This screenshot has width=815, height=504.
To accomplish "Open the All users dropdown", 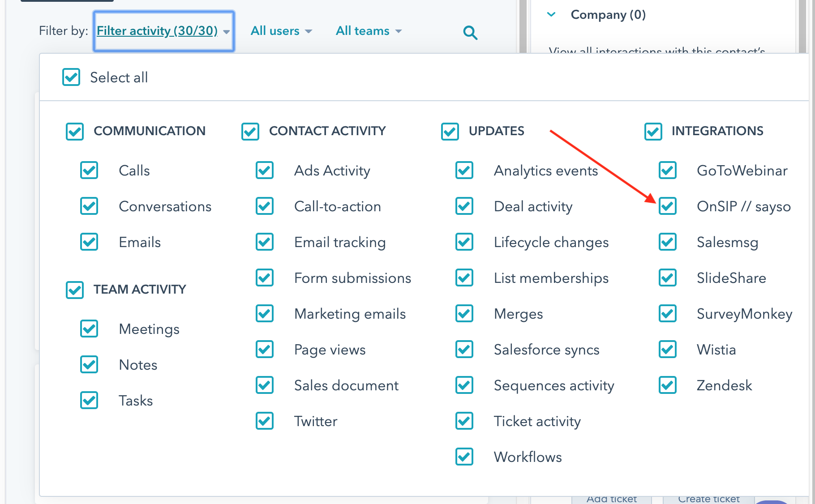I will pos(281,31).
